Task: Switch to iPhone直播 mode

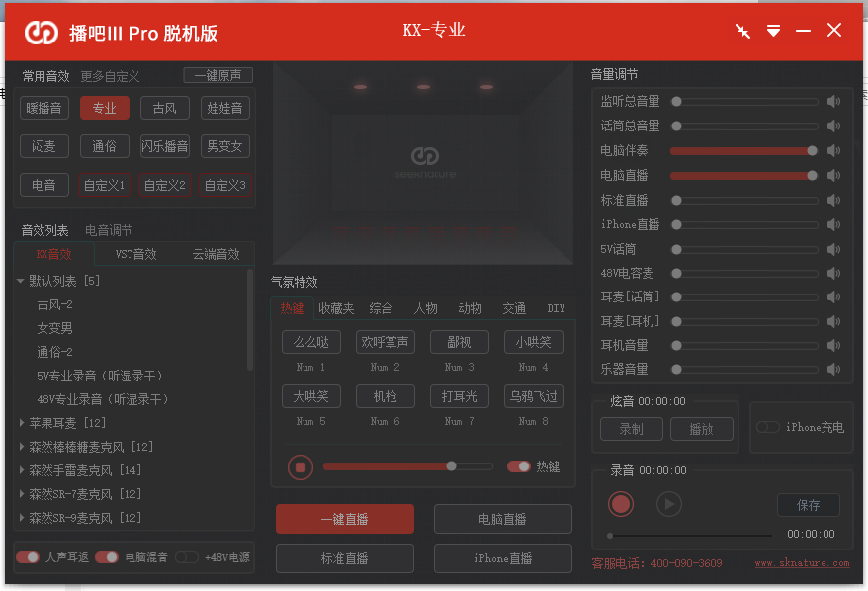Action: click(502, 558)
